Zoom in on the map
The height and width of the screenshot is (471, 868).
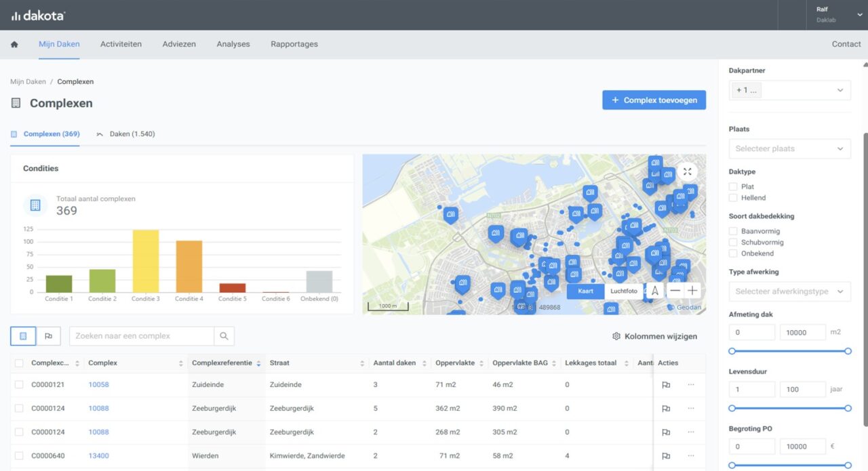click(x=692, y=291)
